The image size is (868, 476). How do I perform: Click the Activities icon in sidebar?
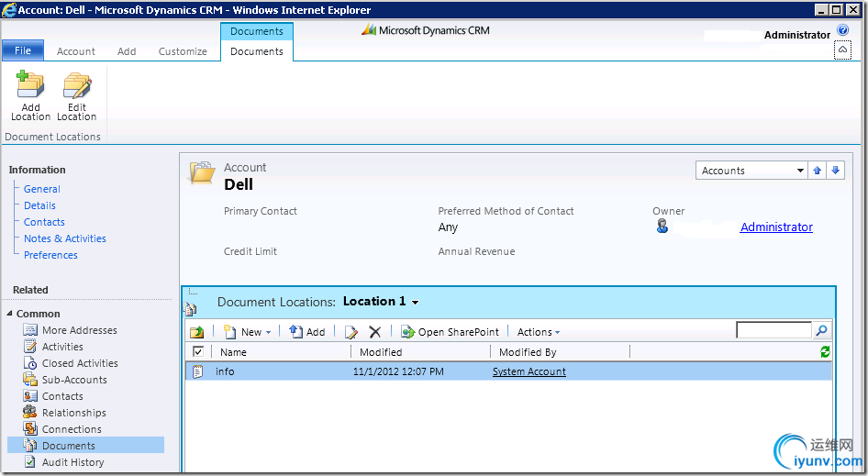tap(30, 347)
